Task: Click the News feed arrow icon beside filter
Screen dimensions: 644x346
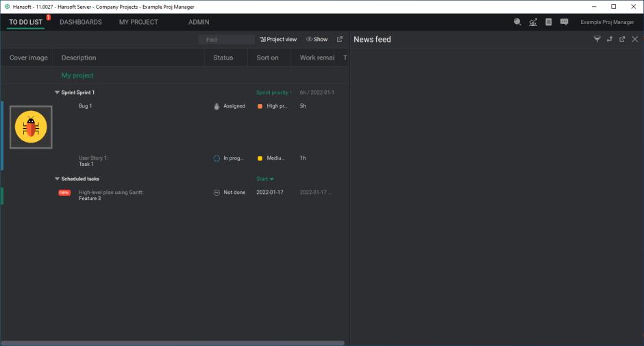Action: pyautogui.click(x=609, y=40)
